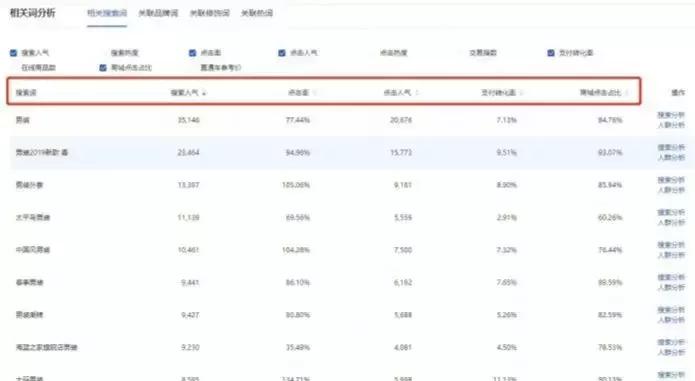Select the search term 男装外套

pyautogui.click(x=29, y=185)
